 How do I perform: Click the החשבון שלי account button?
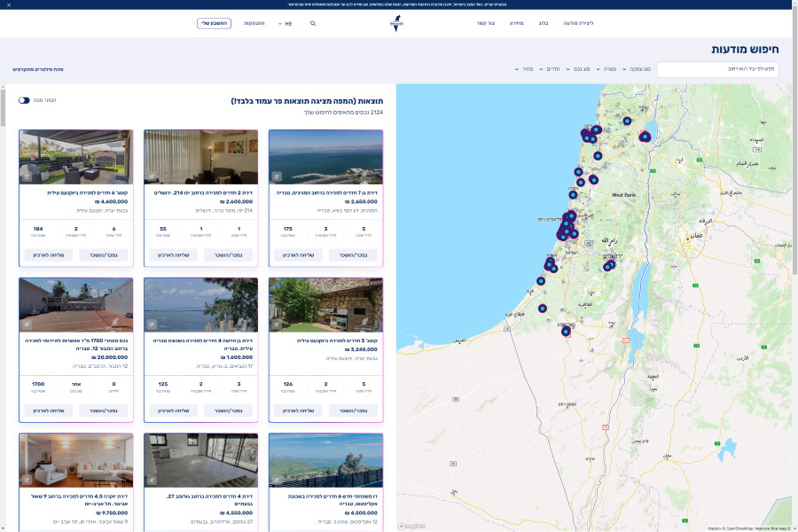click(214, 23)
